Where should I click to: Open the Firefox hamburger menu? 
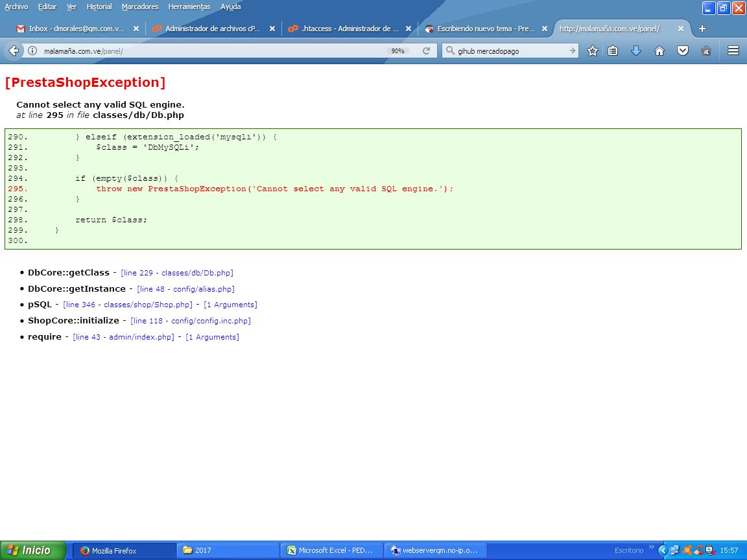pyautogui.click(x=733, y=51)
